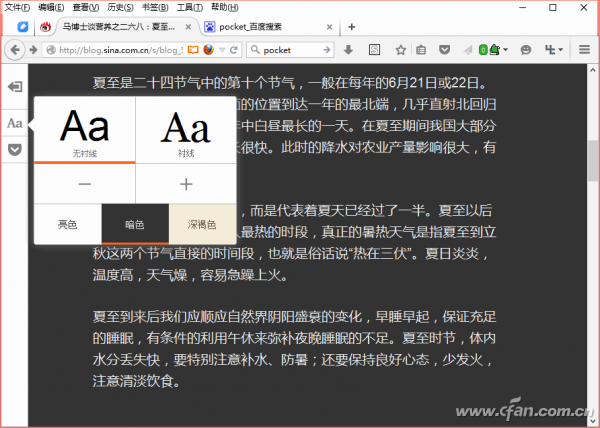Increase font size with plus button
This screenshot has width=600, height=428.
pyautogui.click(x=186, y=184)
